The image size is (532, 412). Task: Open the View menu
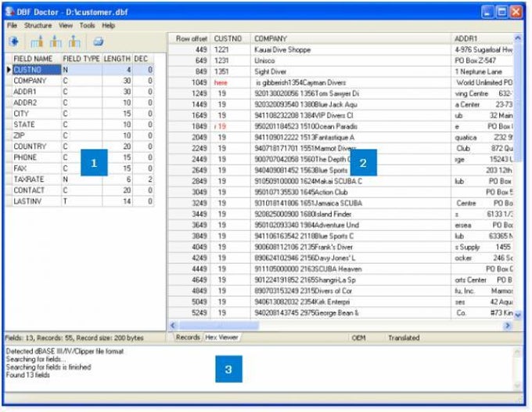click(x=66, y=26)
